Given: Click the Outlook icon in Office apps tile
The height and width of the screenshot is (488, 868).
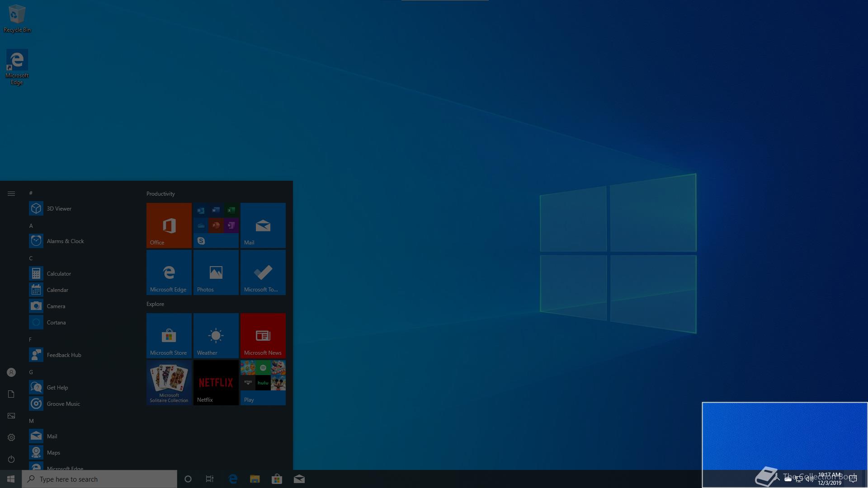Looking at the screenshot, I should [201, 210].
